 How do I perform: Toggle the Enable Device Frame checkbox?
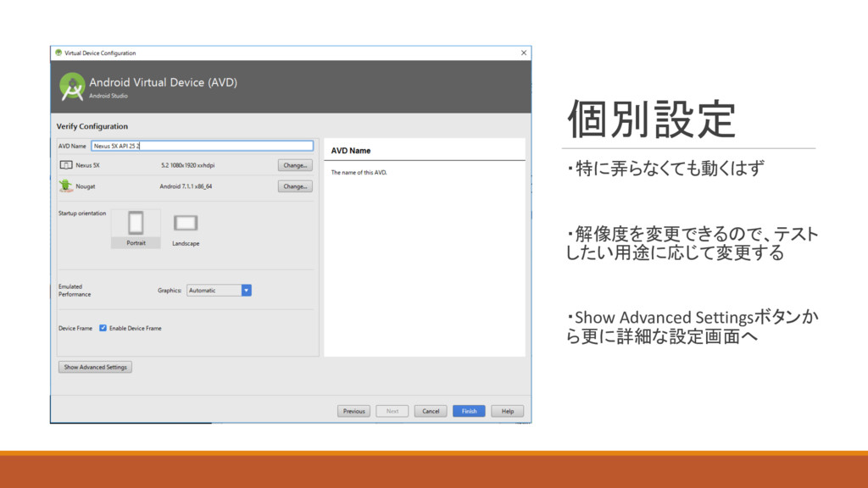tap(103, 328)
